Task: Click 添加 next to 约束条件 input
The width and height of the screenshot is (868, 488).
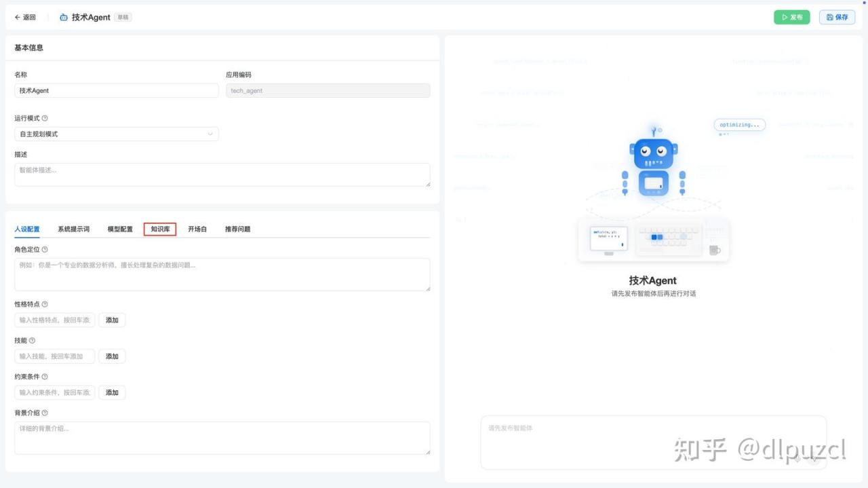Action: pos(112,393)
